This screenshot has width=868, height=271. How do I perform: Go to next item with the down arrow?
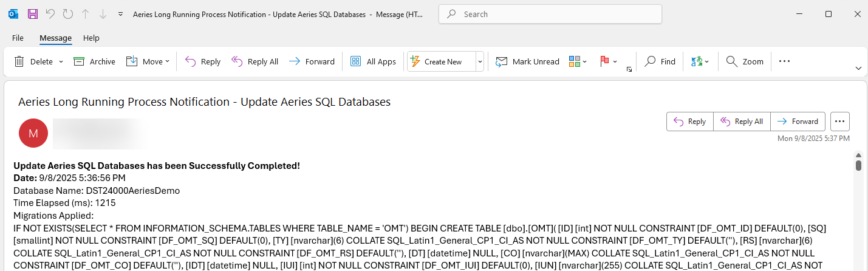101,13
